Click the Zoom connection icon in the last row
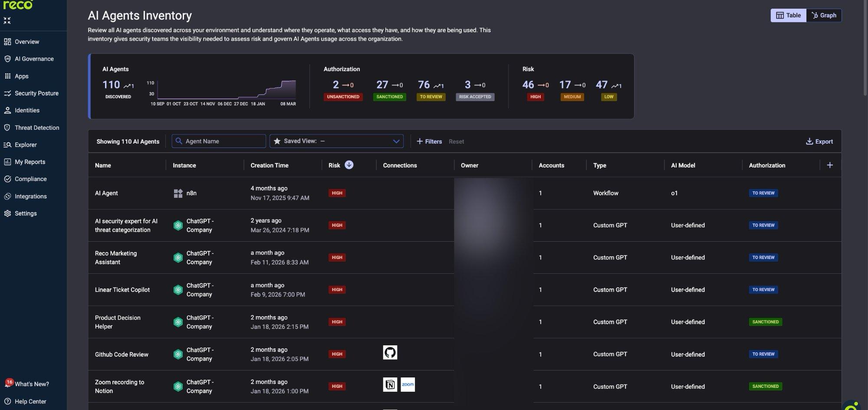 tap(408, 384)
